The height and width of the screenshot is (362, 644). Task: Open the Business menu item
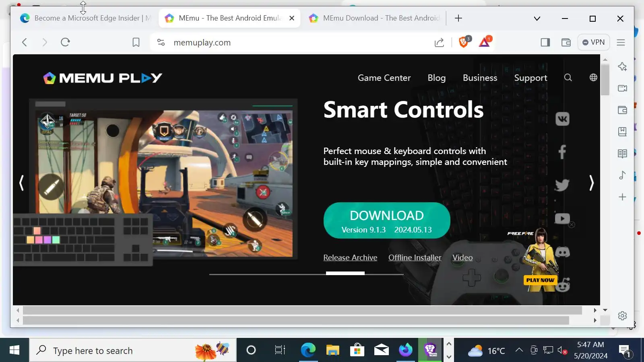coord(480,78)
